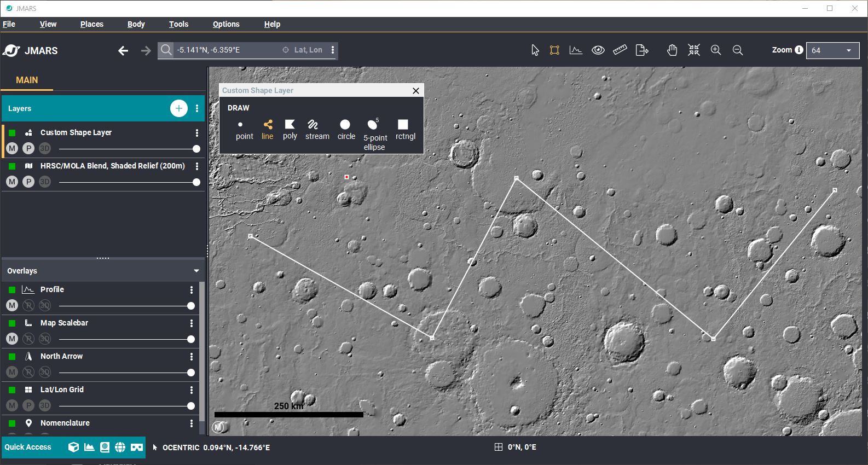Toggle Map Scalebar M button
This screenshot has height=465, width=868.
12,339
